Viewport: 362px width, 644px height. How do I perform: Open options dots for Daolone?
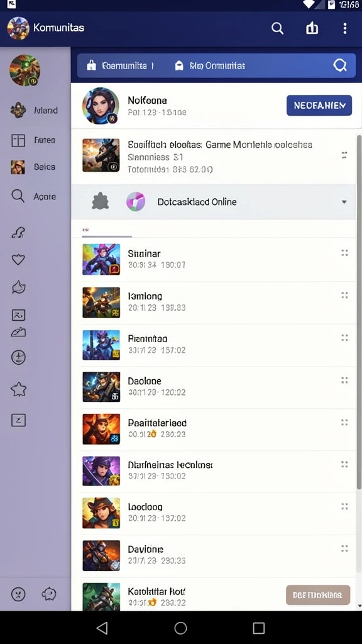pos(345,380)
